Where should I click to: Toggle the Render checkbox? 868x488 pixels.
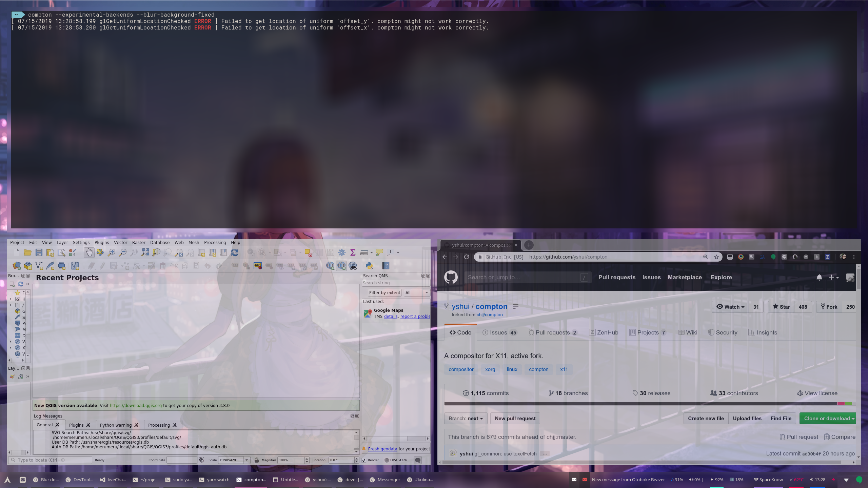[364, 460]
